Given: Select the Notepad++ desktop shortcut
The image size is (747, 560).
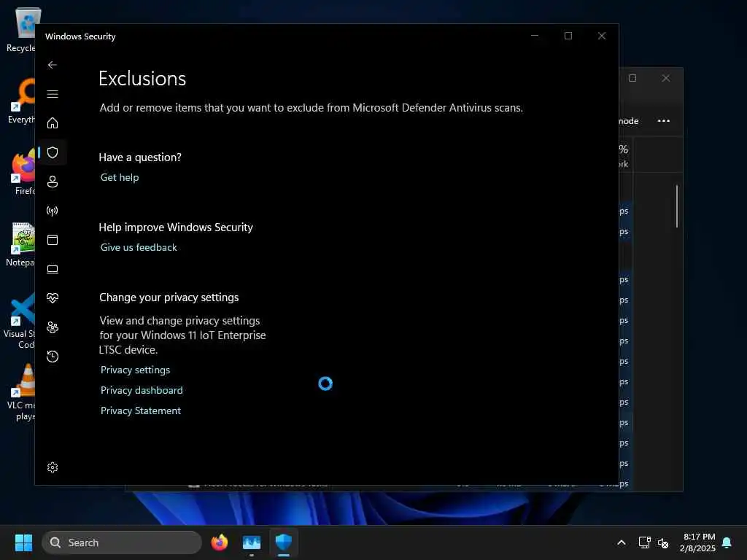Looking at the screenshot, I should [21, 244].
